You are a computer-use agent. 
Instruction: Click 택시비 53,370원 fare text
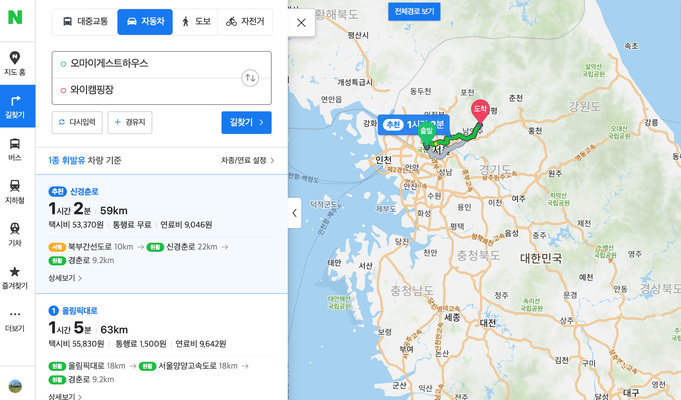tap(76, 225)
